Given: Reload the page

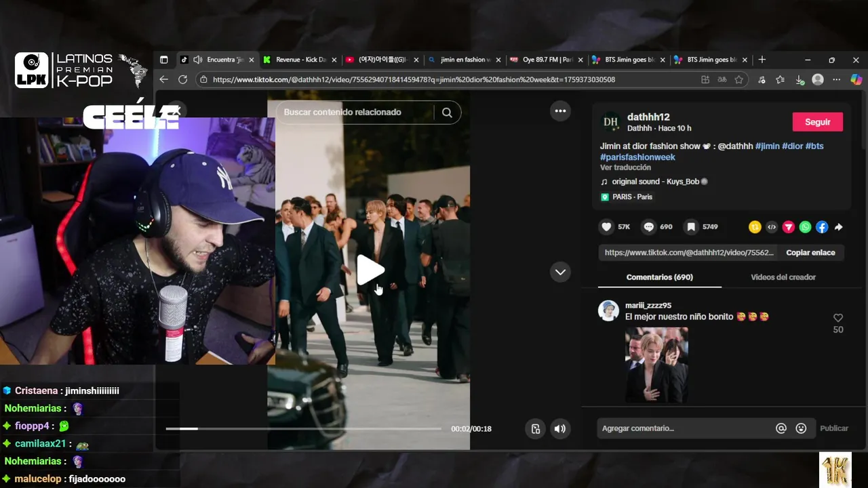Looking at the screenshot, I should [x=182, y=79].
